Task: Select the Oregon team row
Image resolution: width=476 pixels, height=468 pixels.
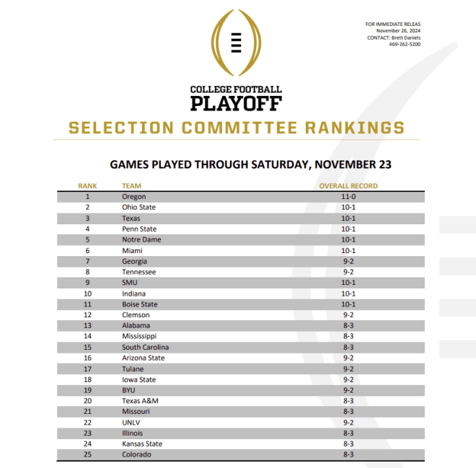Action: click(x=241, y=197)
